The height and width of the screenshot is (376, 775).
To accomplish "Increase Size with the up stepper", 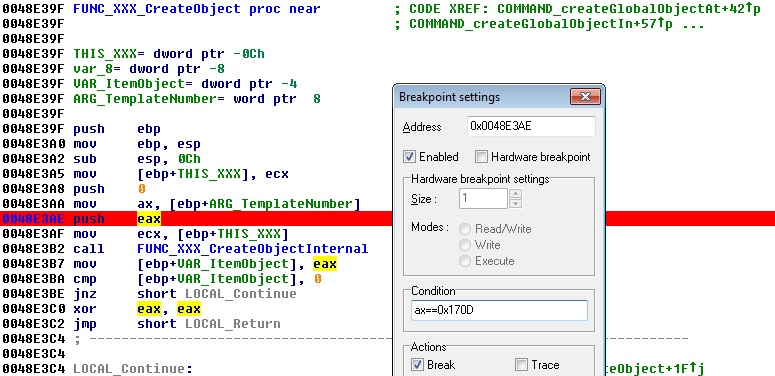I will coord(515,194).
